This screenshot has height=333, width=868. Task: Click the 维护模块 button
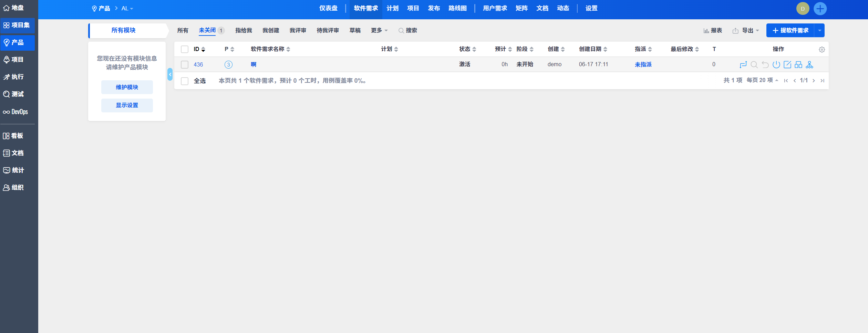127,87
